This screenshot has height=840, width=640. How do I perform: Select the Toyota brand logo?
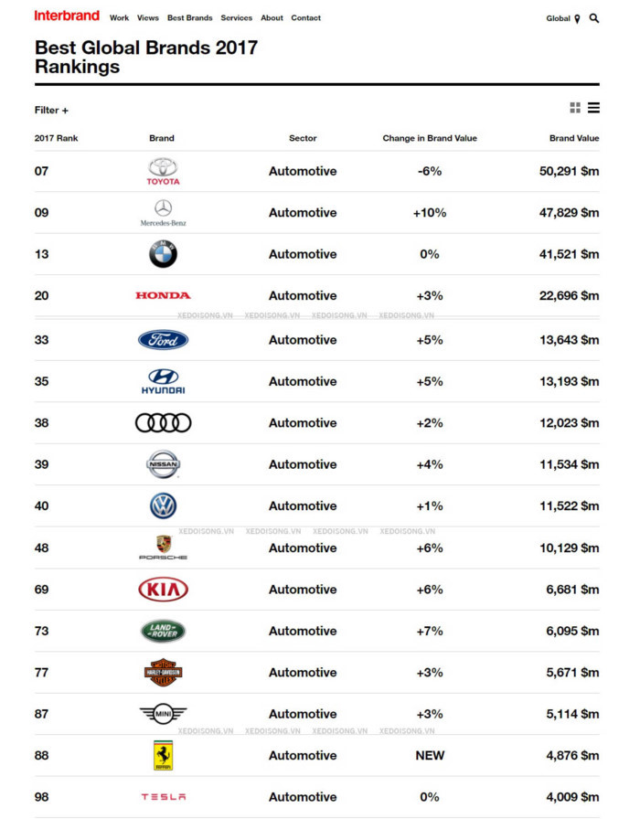click(163, 171)
